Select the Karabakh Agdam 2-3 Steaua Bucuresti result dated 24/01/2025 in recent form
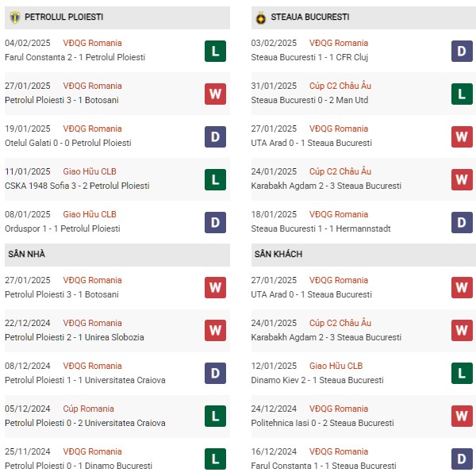 (x=326, y=186)
